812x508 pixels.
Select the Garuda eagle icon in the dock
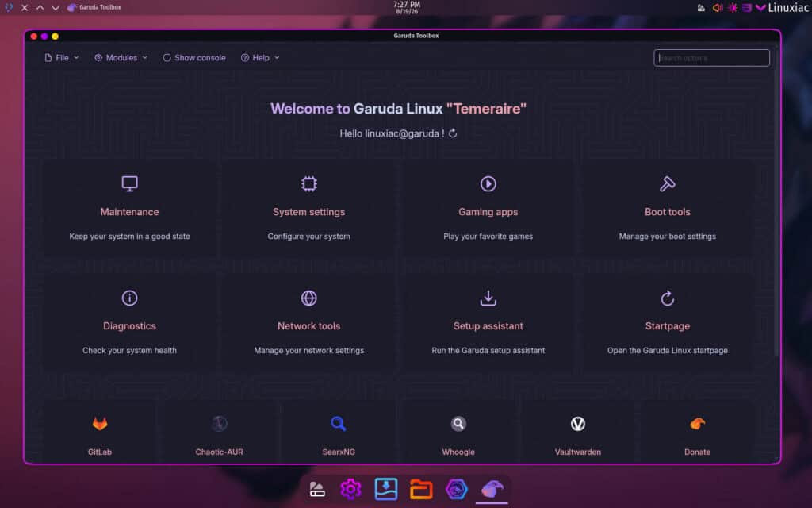[x=492, y=489]
